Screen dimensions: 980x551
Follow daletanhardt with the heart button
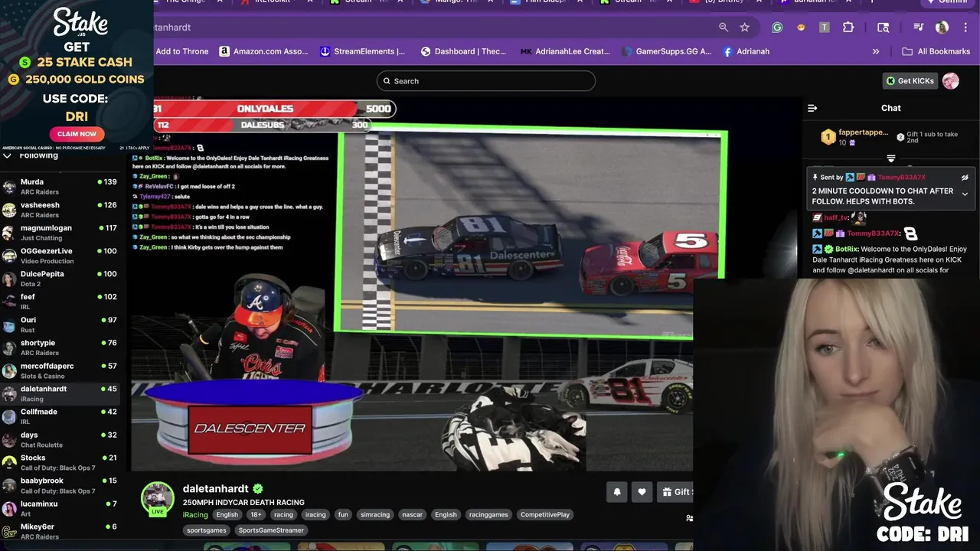(x=642, y=492)
